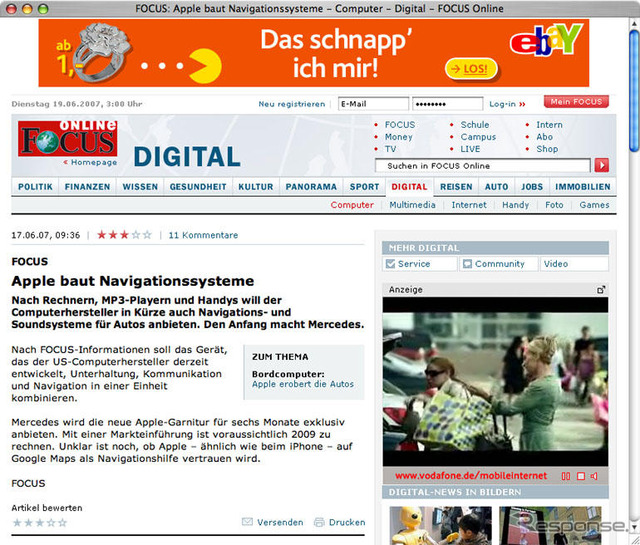
Task: Select the Computer subsection
Action: [x=352, y=205]
